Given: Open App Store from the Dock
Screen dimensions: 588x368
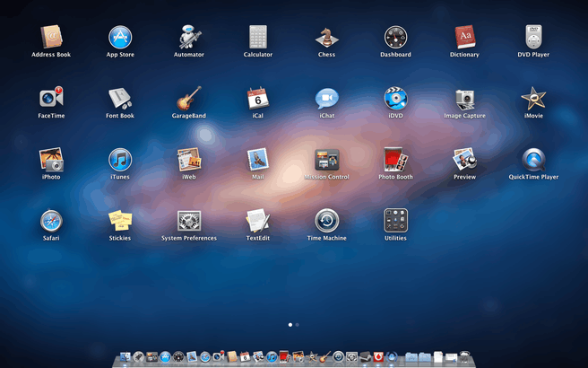Looking at the screenshot, I should (x=165, y=356).
